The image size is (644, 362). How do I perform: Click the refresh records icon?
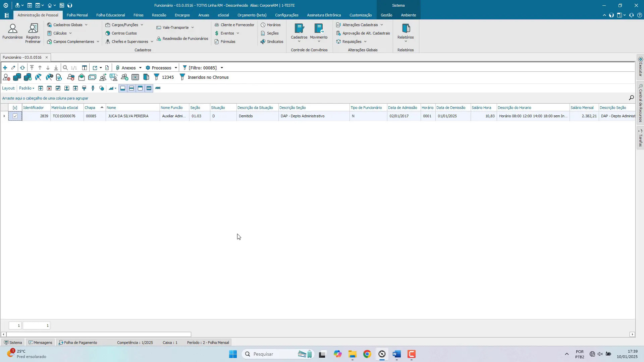click(x=22, y=68)
